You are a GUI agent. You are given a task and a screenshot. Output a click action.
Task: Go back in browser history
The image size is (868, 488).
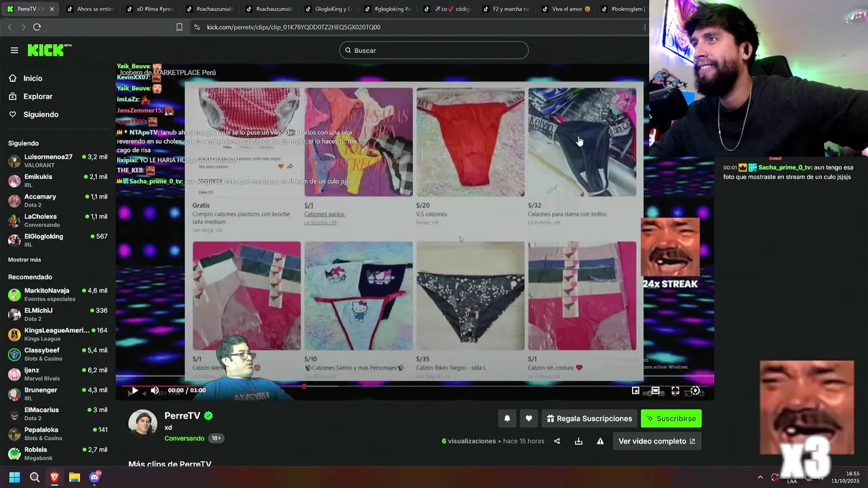coord(9,27)
